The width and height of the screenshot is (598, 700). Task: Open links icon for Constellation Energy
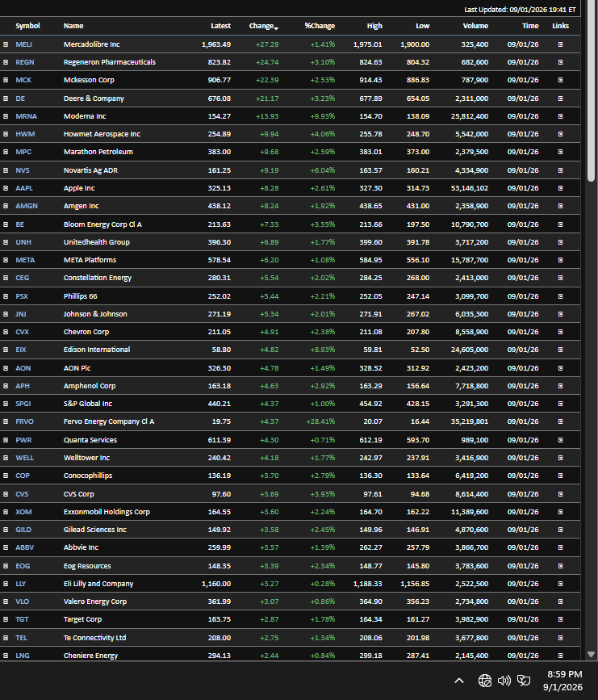pos(561,278)
